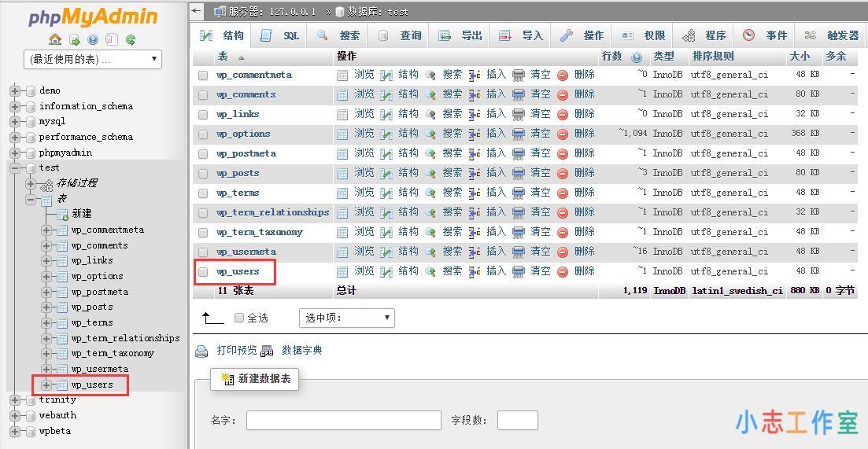Click the stored procedures gear icon

(x=47, y=184)
